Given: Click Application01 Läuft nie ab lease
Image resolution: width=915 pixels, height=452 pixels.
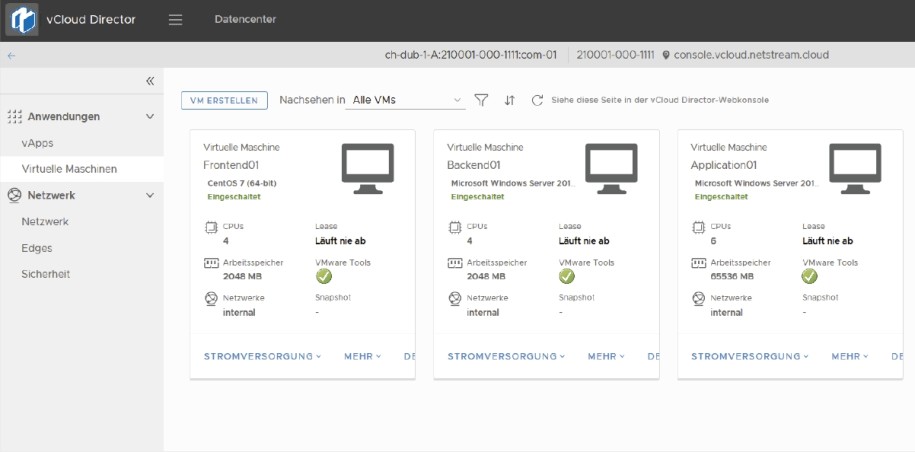Looking at the screenshot, I should coord(828,241).
